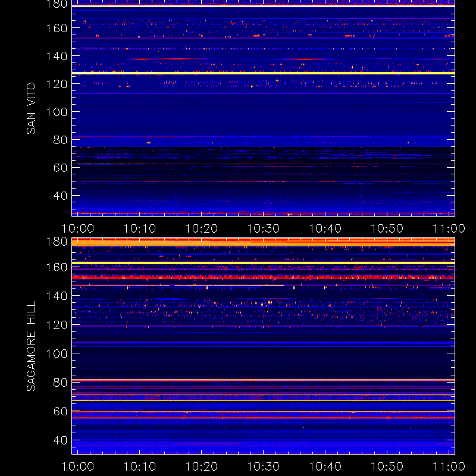Pick the 120 tick label on Sagamore Hill plot
The width and height of the screenshot is (476, 476).
pyautogui.click(x=57, y=325)
